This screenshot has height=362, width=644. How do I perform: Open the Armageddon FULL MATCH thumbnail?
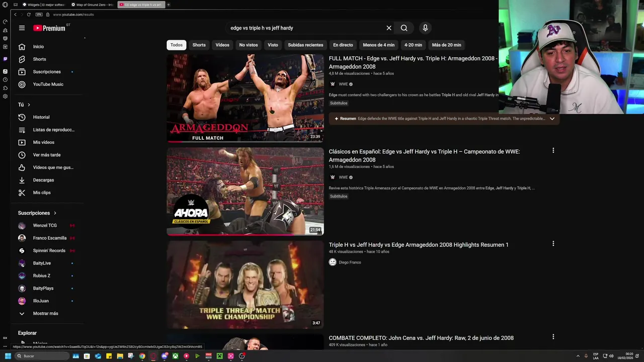tap(245, 98)
